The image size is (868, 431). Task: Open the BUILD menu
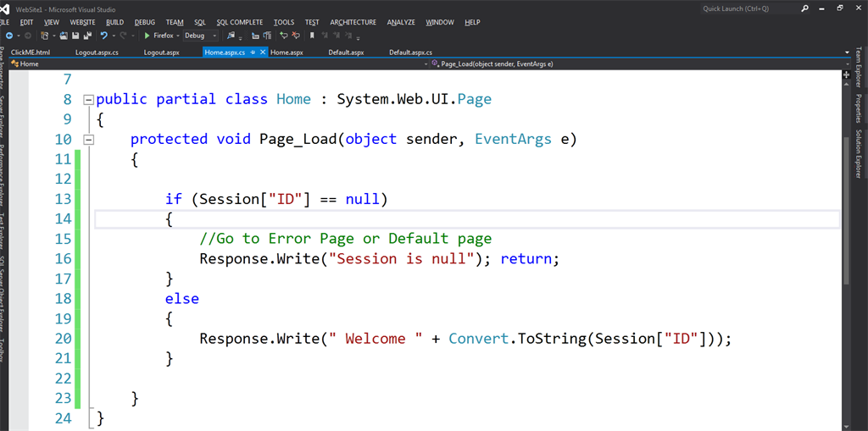(x=114, y=22)
